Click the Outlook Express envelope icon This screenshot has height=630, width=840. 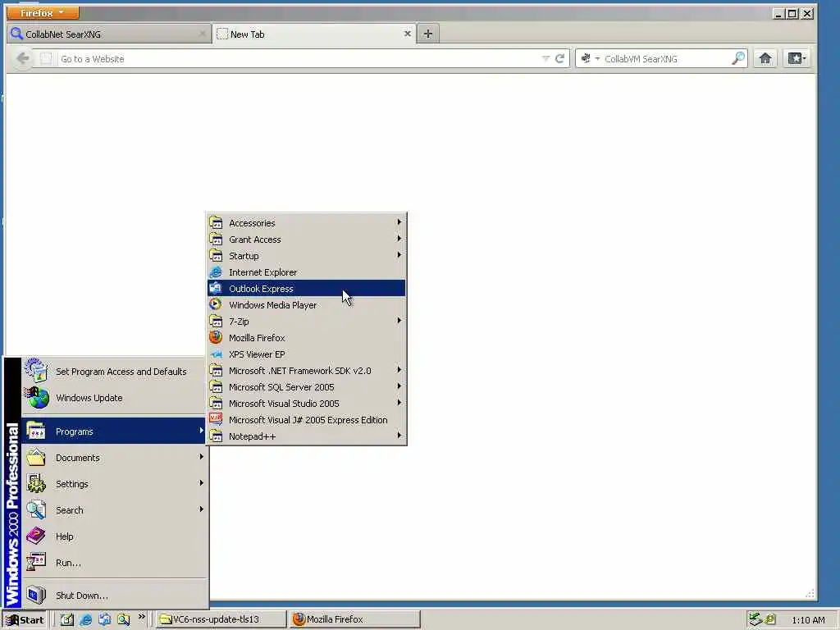point(216,288)
